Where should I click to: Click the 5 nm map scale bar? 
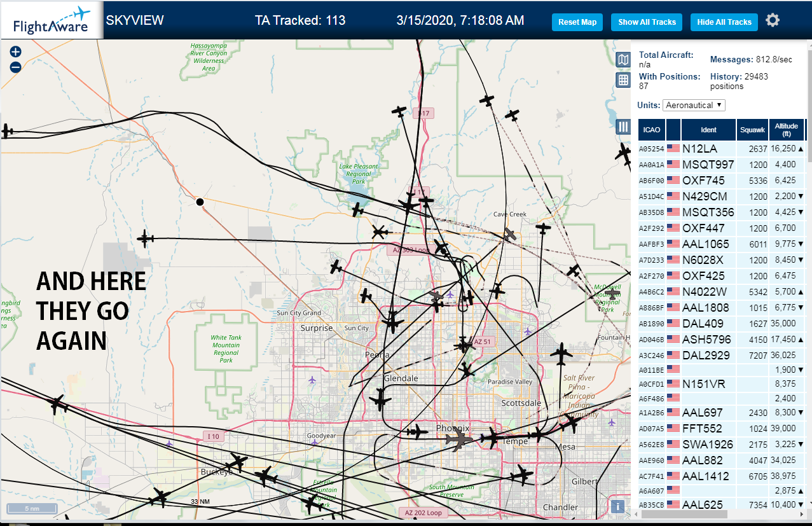pos(32,508)
